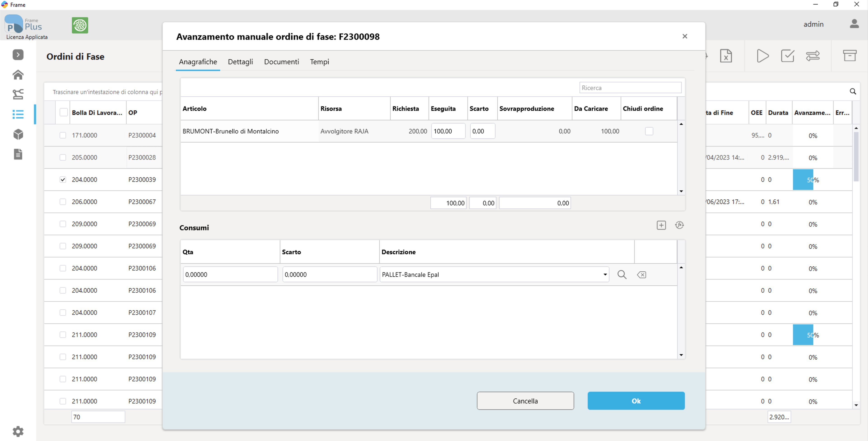868x441 pixels.
Task: Recalculate consumi with the refresh icon
Action: tap(679, 225)
